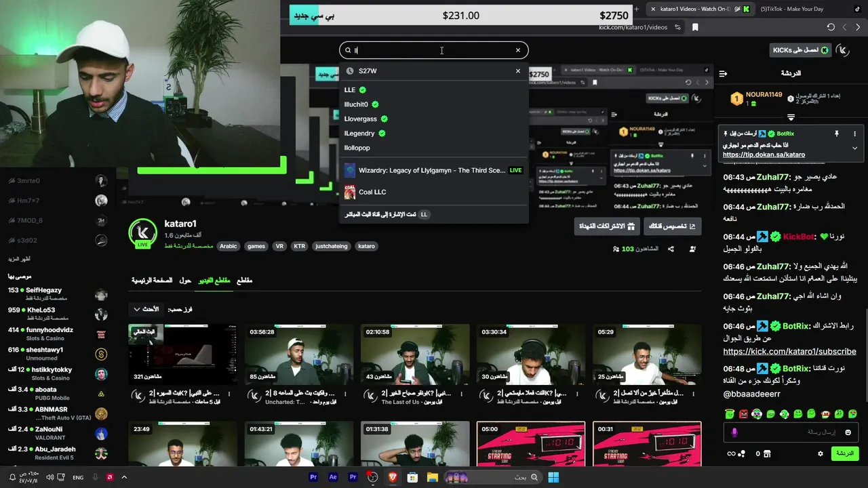Open the 02:10:58 video thumbnail

415,354
